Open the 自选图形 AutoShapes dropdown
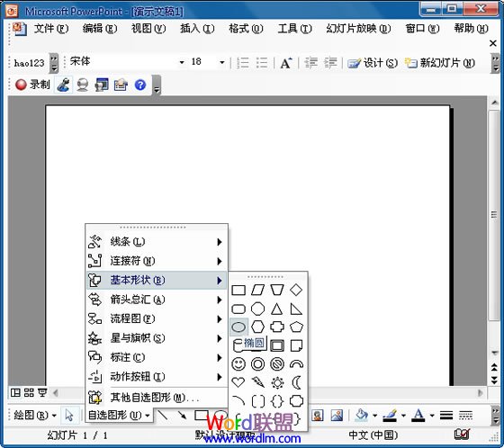Screen dimensions: 504x448 point(119,416)
